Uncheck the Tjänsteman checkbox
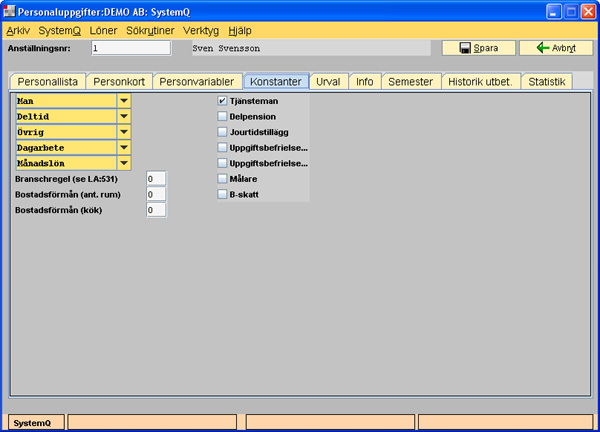Image resolution: width=600 pixels, height=432 pixels. tap(222, 101)
